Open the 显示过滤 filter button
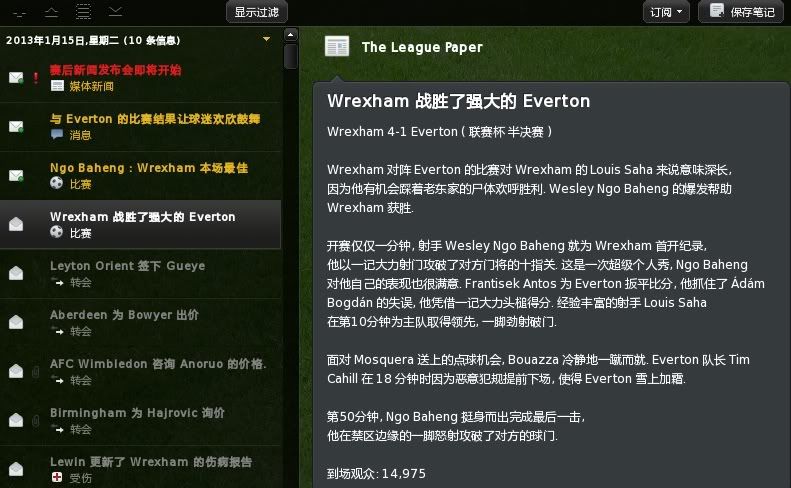Image resolution: width=791 pixels, height=488 pixels. (257, 12)
